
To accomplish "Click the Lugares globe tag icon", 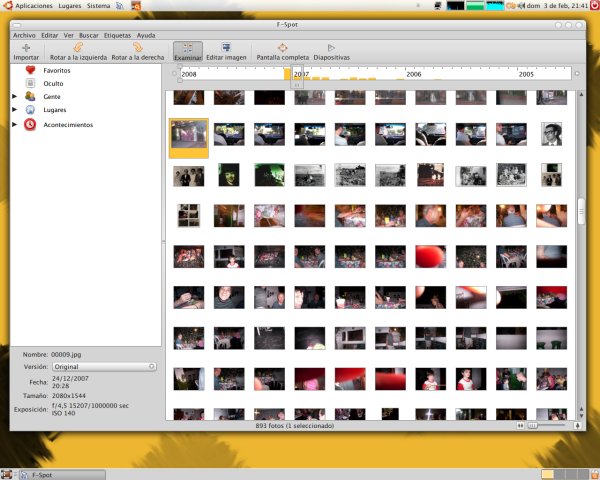I will coord(30,110).
